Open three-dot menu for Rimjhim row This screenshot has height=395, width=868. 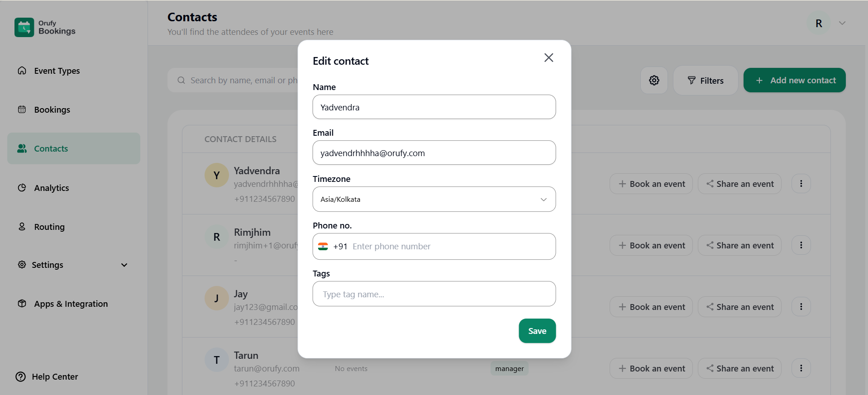pyautogui.click(x=801, y=245)
